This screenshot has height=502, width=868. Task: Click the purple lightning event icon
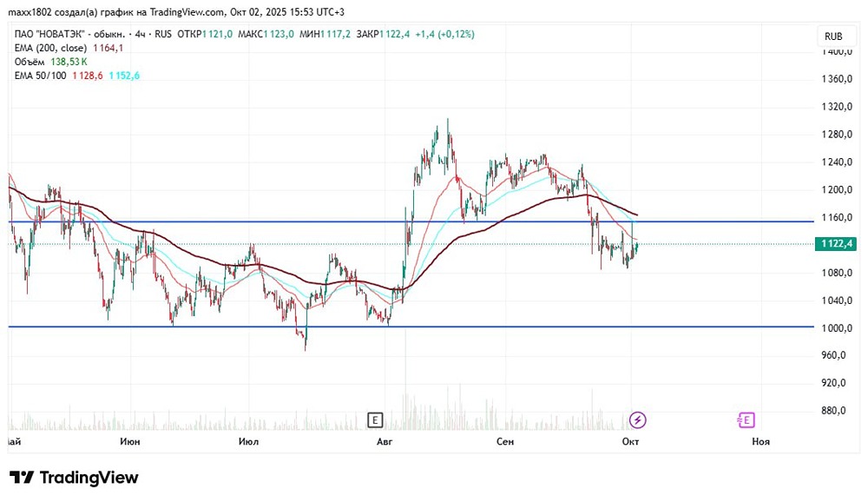point(638,420)
